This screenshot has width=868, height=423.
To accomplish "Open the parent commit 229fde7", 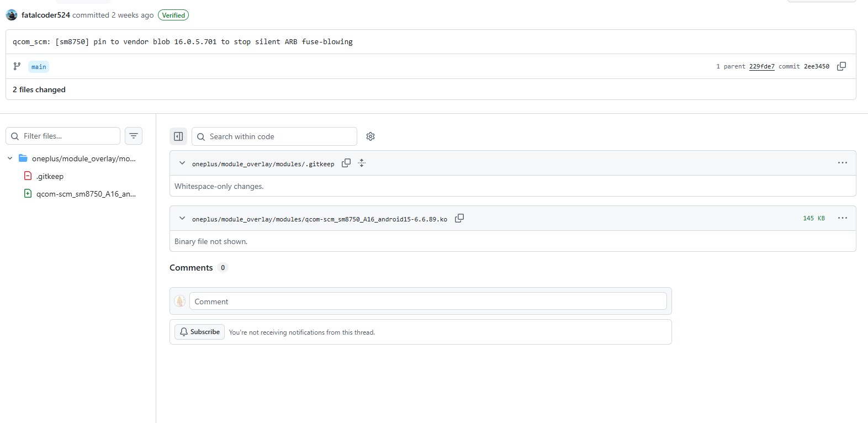I will (761, 66).
